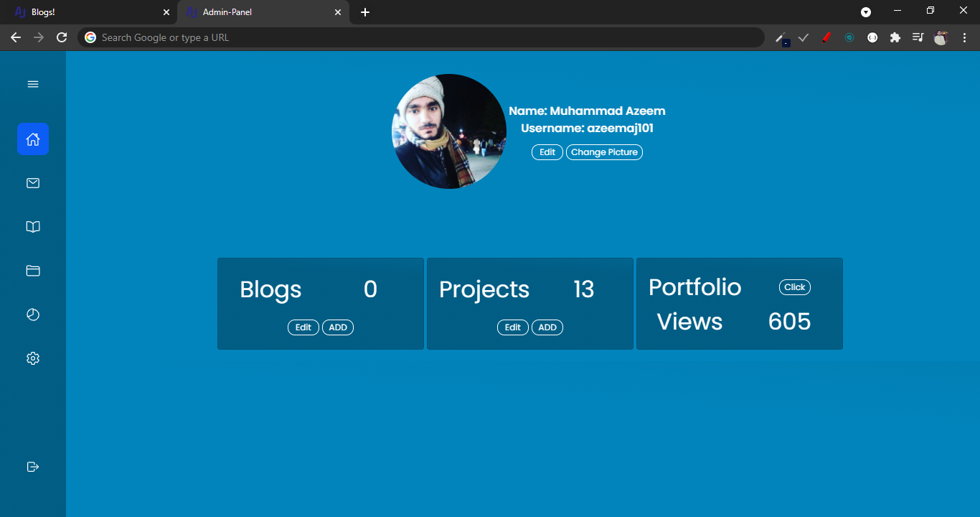Select the Home icon in the sidebar
This screenshot has width=980, height=517.
point(33,139)
